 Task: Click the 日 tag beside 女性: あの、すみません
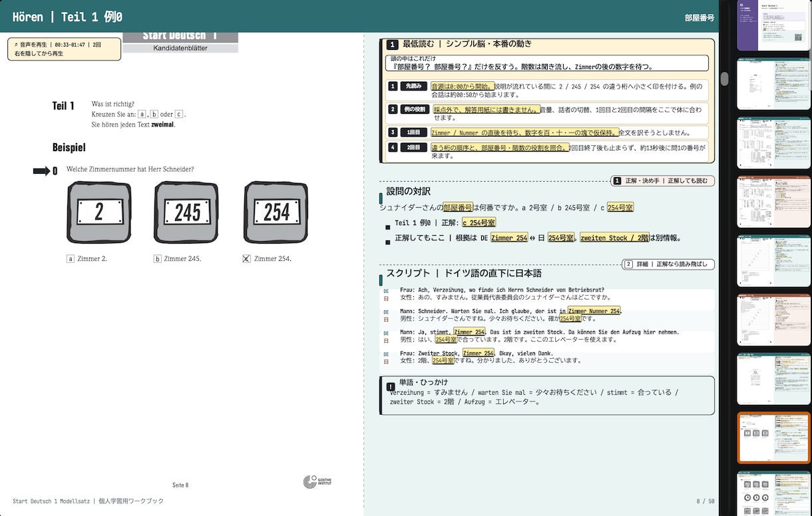[386, 298]
